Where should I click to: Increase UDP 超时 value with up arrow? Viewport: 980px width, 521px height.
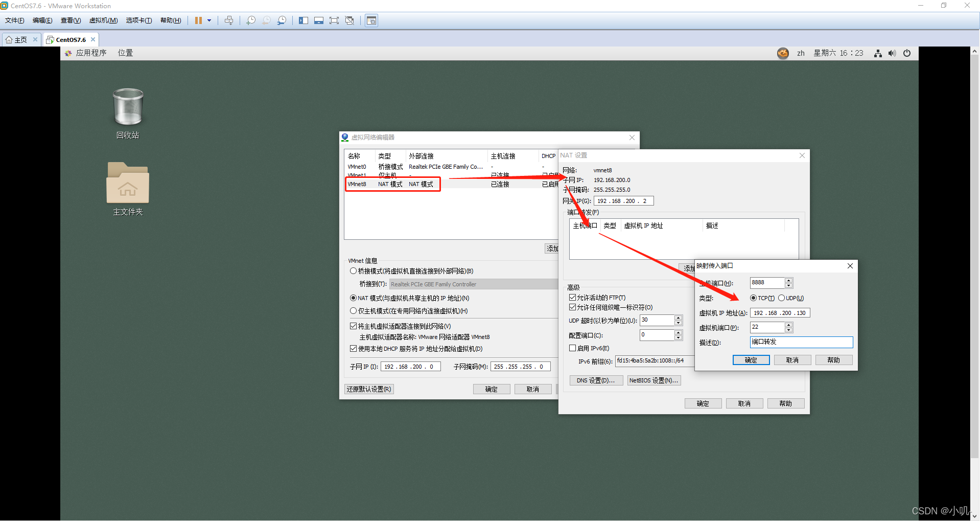[679, 318]
